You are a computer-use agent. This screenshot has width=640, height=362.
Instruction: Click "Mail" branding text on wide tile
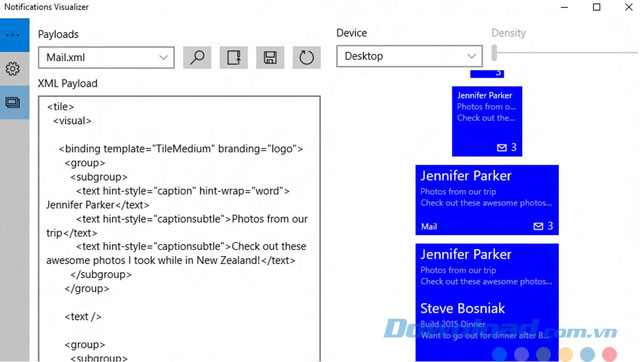(x=429, y=227)
